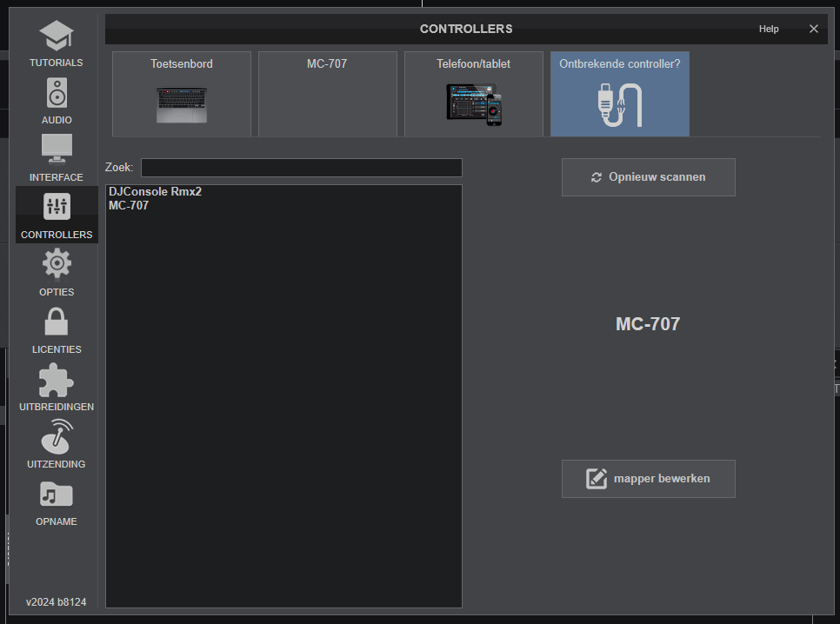Click the laptop keyboard image under Toetsenbord
This screenshot has height=624, width=840.
click(182, 105)
